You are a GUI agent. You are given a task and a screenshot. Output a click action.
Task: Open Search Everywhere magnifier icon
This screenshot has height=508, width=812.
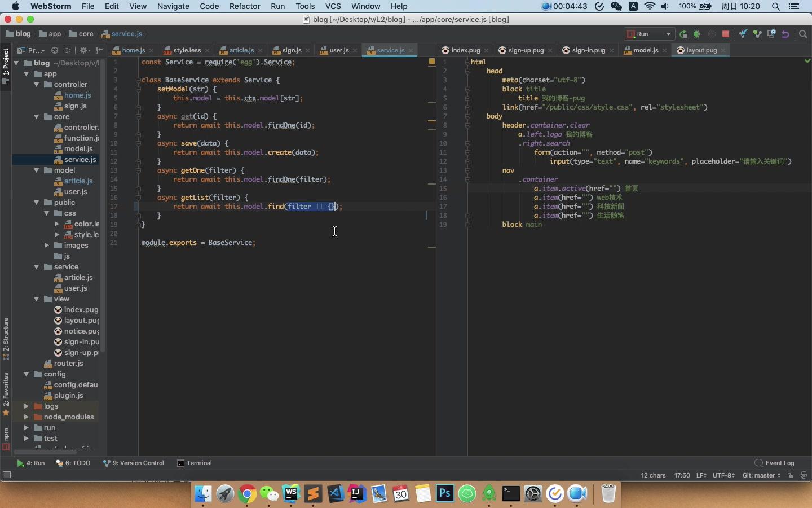coord(804,34)
